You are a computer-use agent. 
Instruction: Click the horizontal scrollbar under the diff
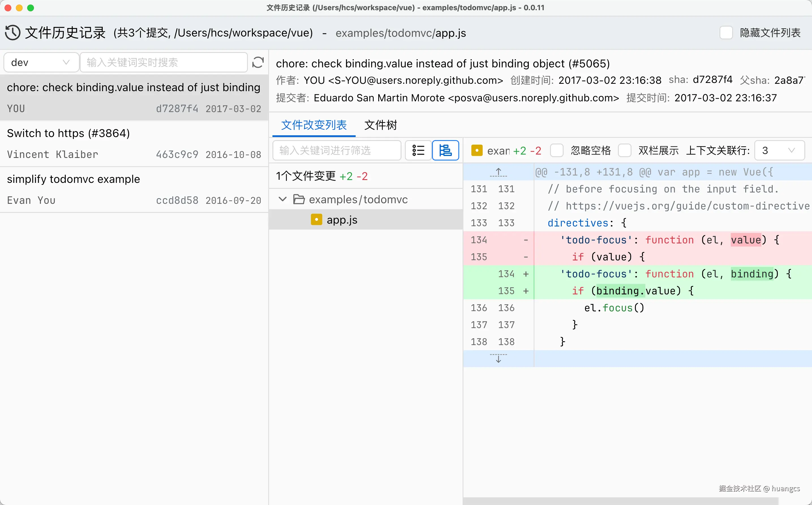click(x=621, y=501)
